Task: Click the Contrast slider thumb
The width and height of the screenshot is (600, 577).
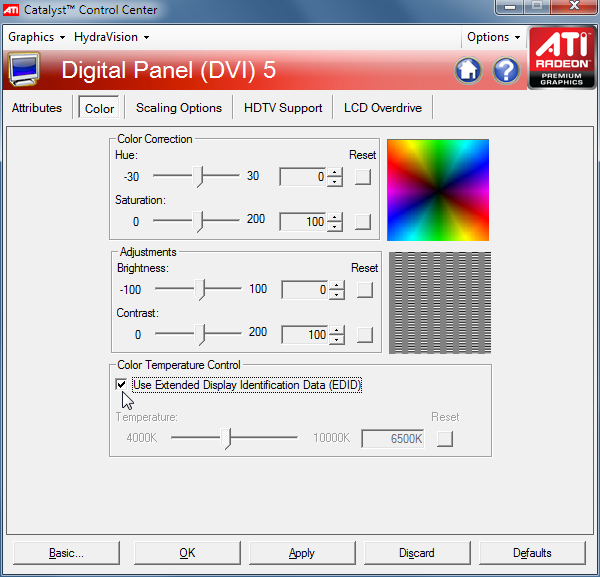Action: (200, 335)
